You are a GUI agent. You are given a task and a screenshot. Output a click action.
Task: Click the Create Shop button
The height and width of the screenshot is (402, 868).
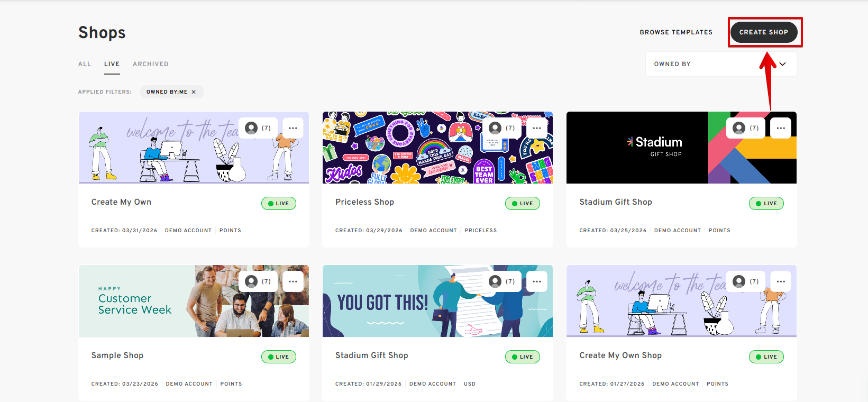pos(763,32)
